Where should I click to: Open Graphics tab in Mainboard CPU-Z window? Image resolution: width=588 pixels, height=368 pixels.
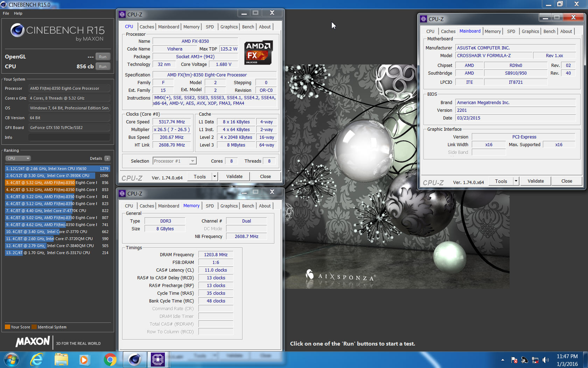pos(530,31)
